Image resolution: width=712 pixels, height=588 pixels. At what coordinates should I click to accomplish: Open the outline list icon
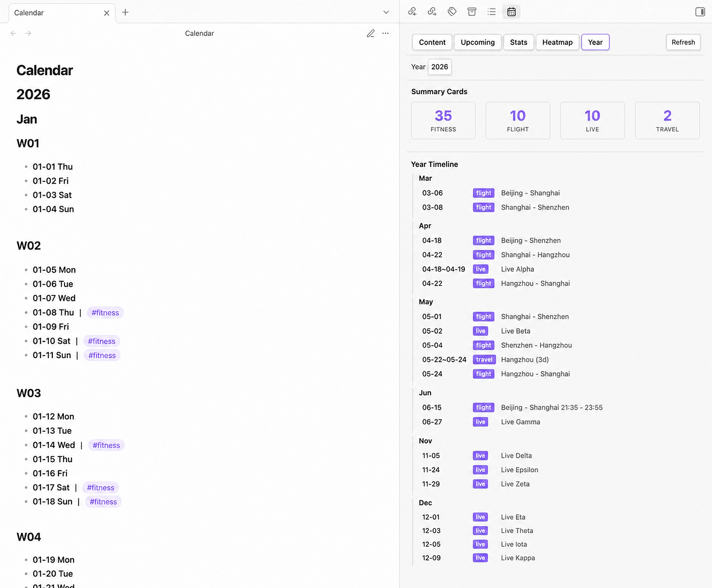coord(492,12)
